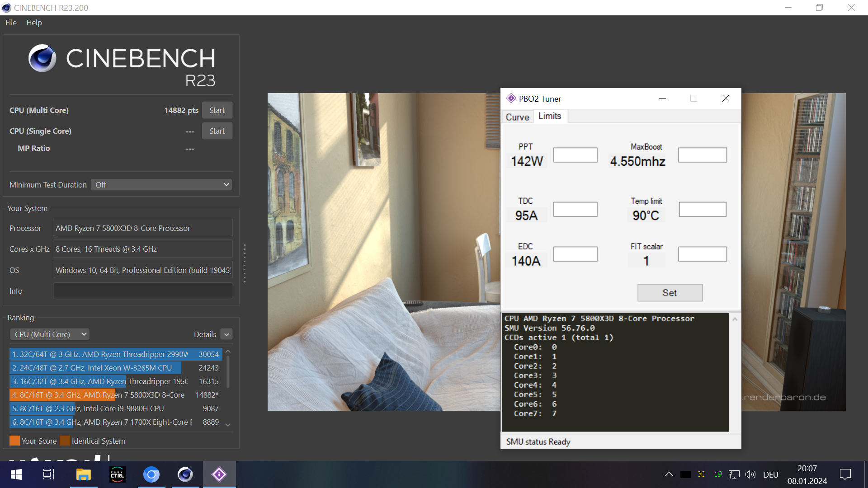This screenshot has width=868, height=488.
Task: Open Minimum Test Duration dropdown
Action: pyautogui.click(x=161, y=185)
